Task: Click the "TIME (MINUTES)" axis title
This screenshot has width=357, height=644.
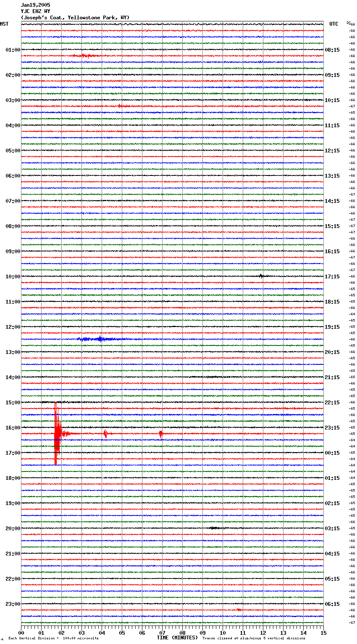Action: click(177, 638)
